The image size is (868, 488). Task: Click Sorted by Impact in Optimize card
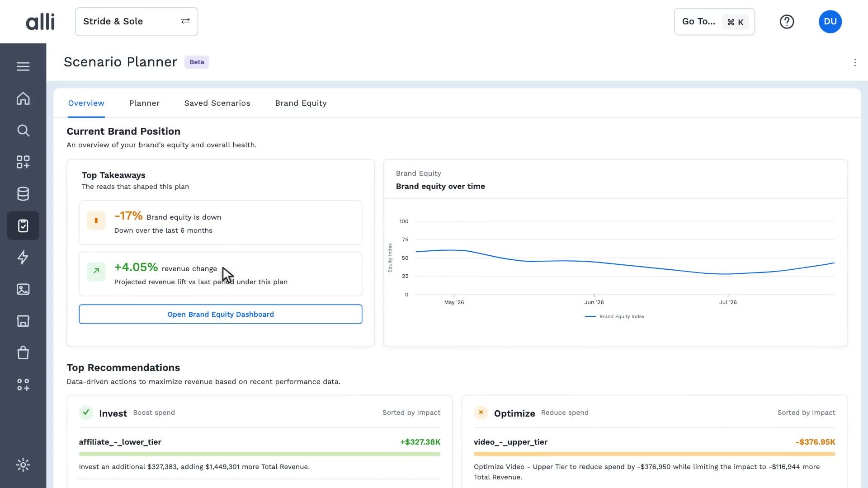click(x=806, y=413)
